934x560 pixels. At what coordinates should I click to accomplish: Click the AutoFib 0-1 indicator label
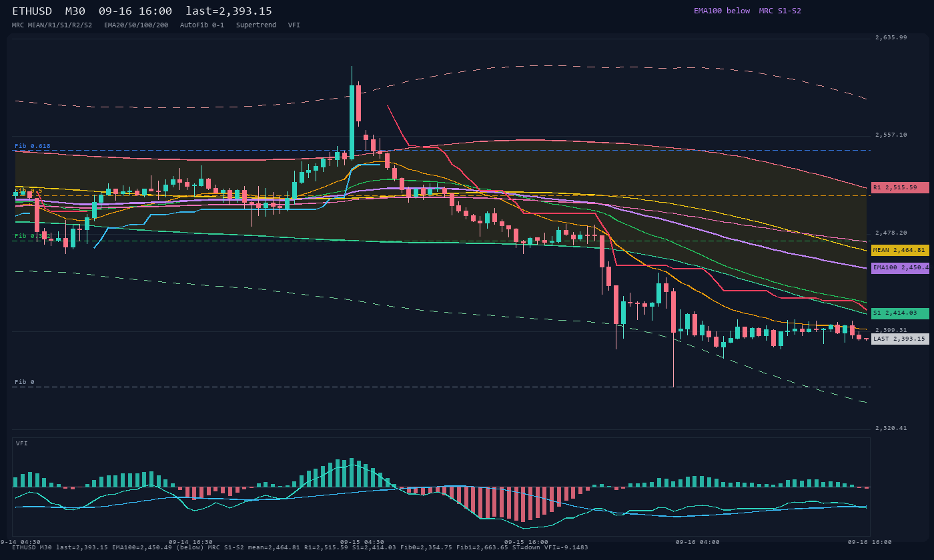[202, 25]
